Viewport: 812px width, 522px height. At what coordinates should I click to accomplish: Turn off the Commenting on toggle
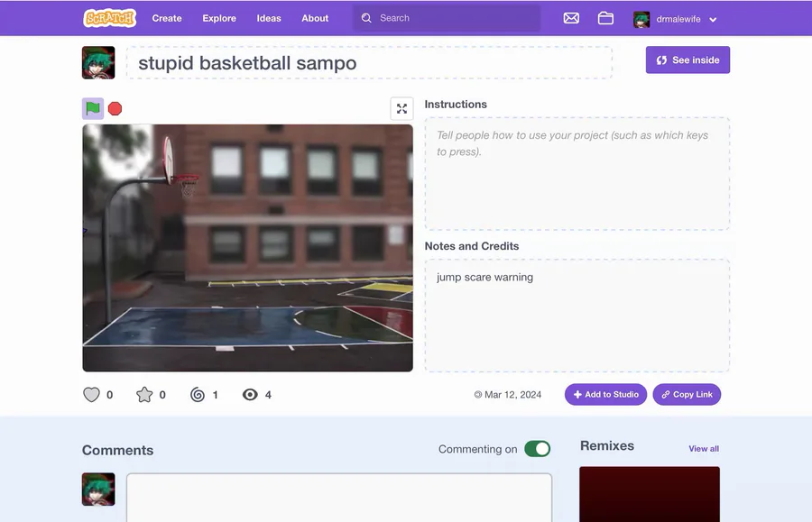pos(537,449)
